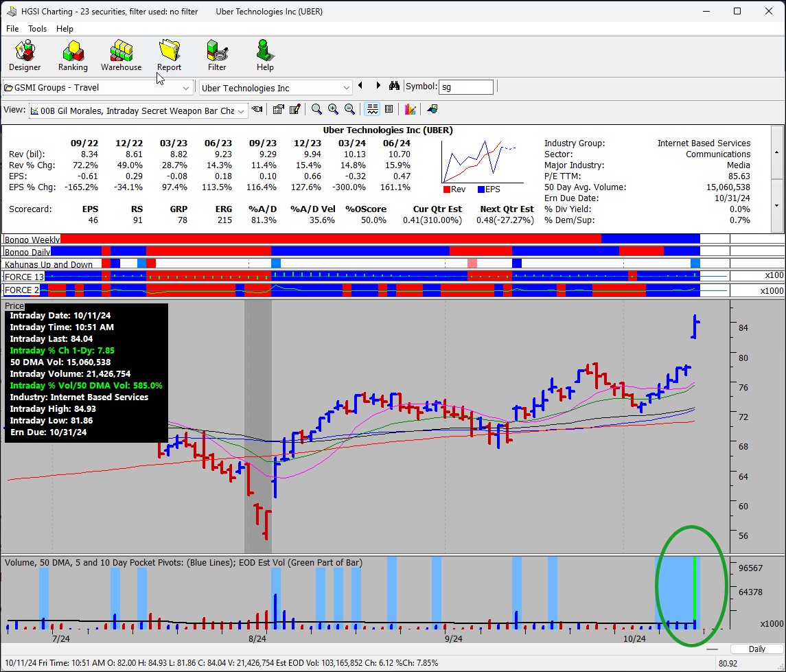Click the 80.92 value in status bar
Viewport: 786px width, 672px height.
pos(728,664)
